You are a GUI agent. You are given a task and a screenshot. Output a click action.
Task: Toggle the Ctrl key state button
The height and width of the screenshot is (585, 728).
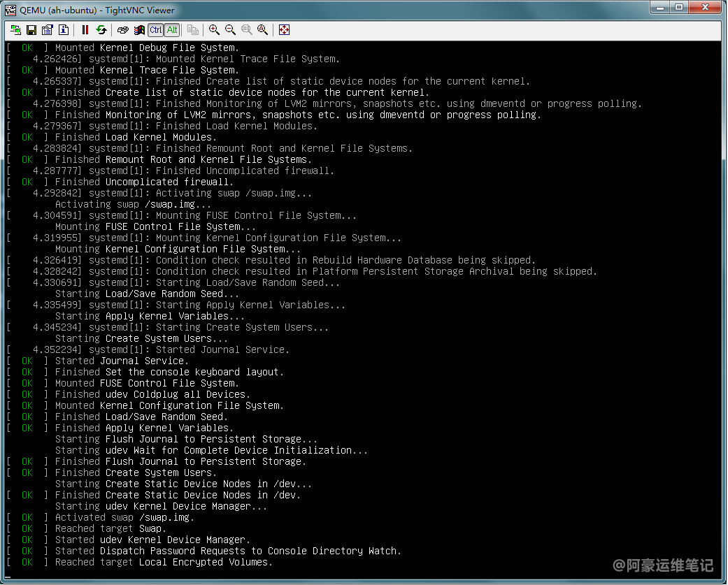point(155,30)
